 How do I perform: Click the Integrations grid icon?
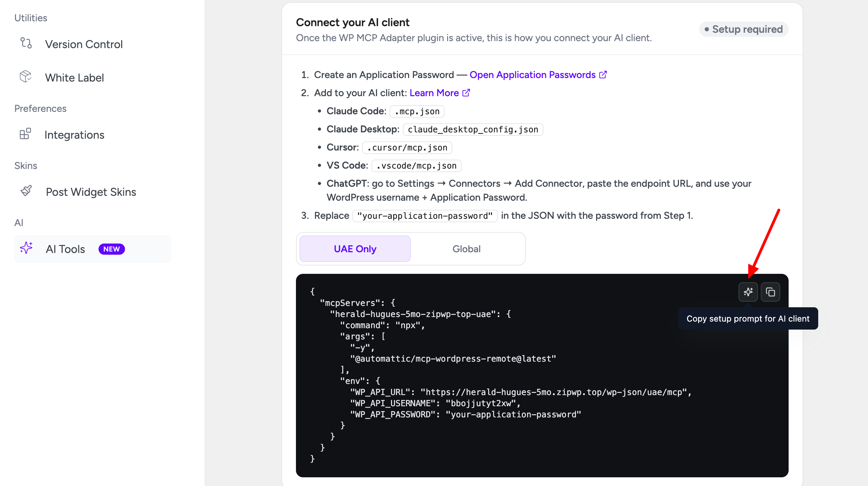(x=25, y=134)
